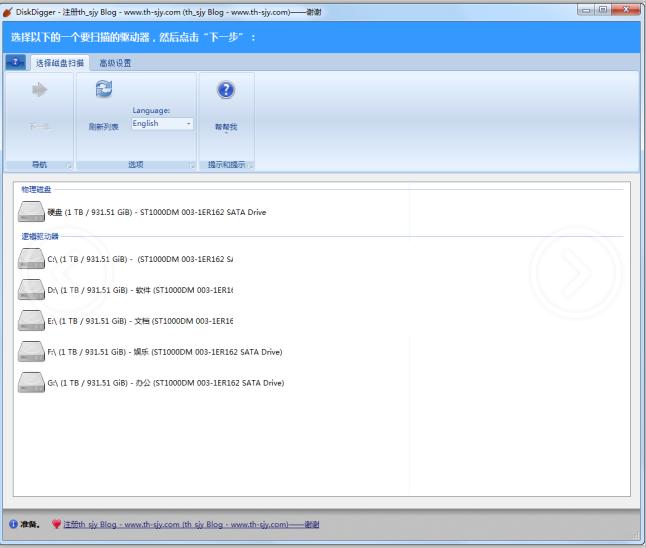The width and height of the screenshot is (646, 548).
Task: Click the 帮帮我 help button label
Action: 226,127
